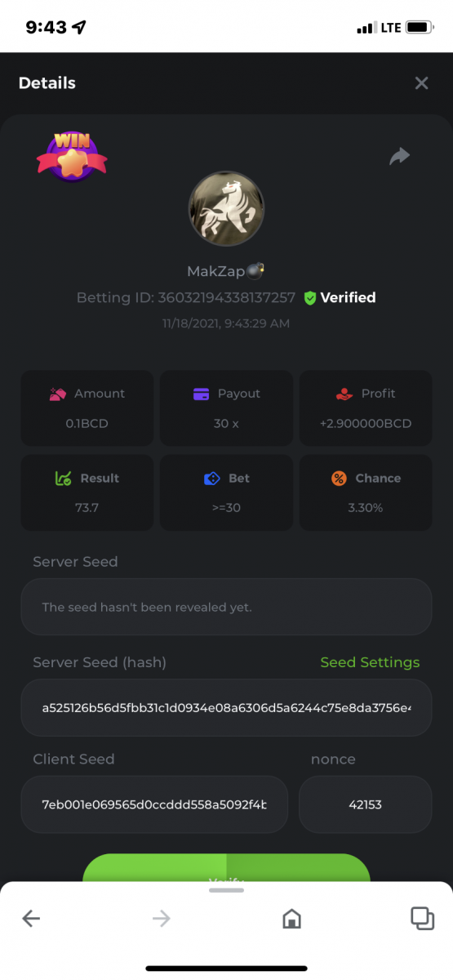Open MakZap's horse avatar

[x=226, y=209]
